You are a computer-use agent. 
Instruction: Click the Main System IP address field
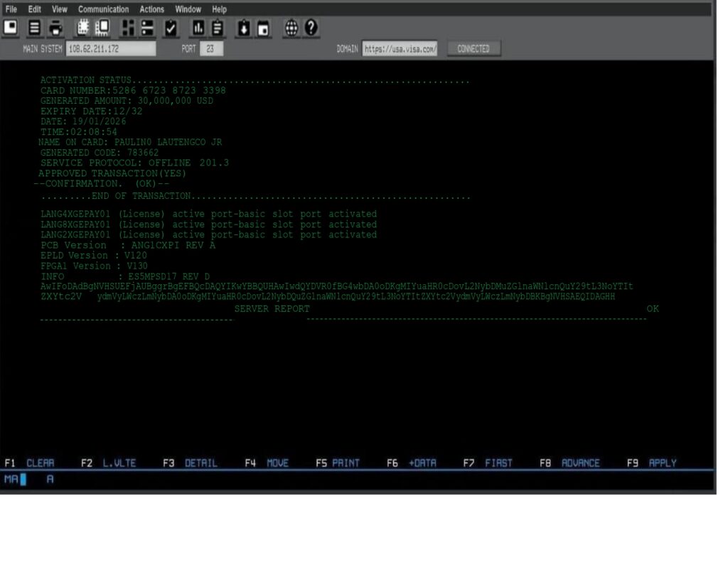[x=110, y=49]
